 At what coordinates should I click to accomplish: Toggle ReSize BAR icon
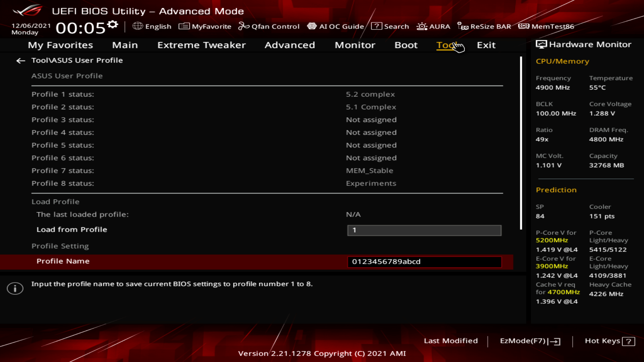pyautogui.click(x=463, y=26)
